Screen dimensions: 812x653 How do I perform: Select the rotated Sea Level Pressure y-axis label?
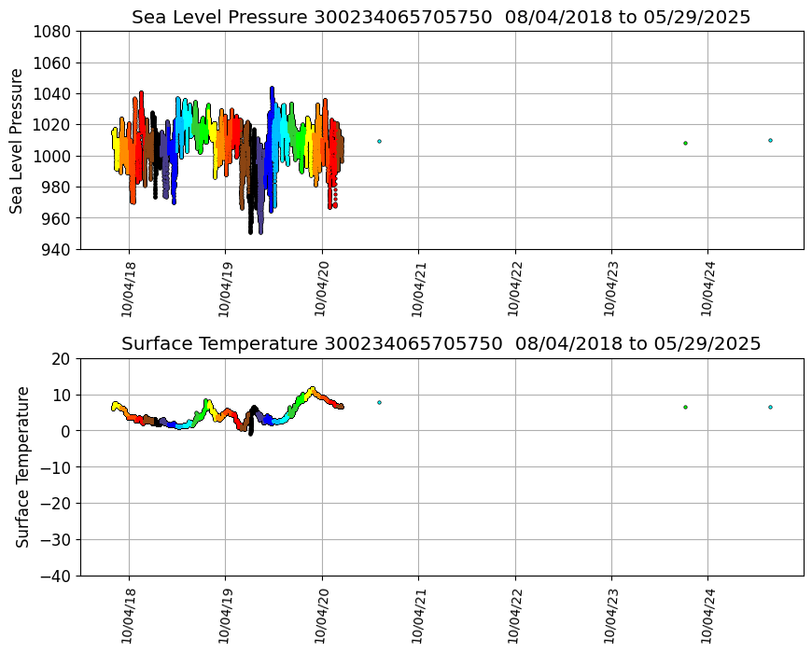18,140
